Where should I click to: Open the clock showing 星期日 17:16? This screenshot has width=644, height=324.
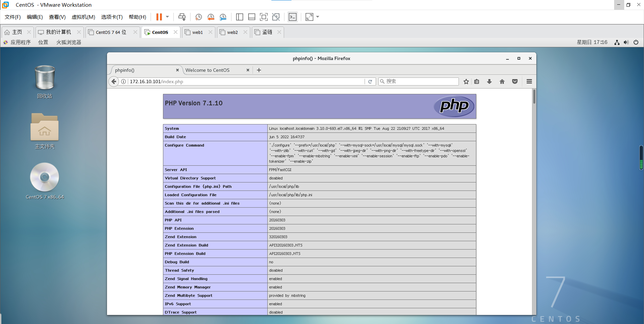coord(592,42)
